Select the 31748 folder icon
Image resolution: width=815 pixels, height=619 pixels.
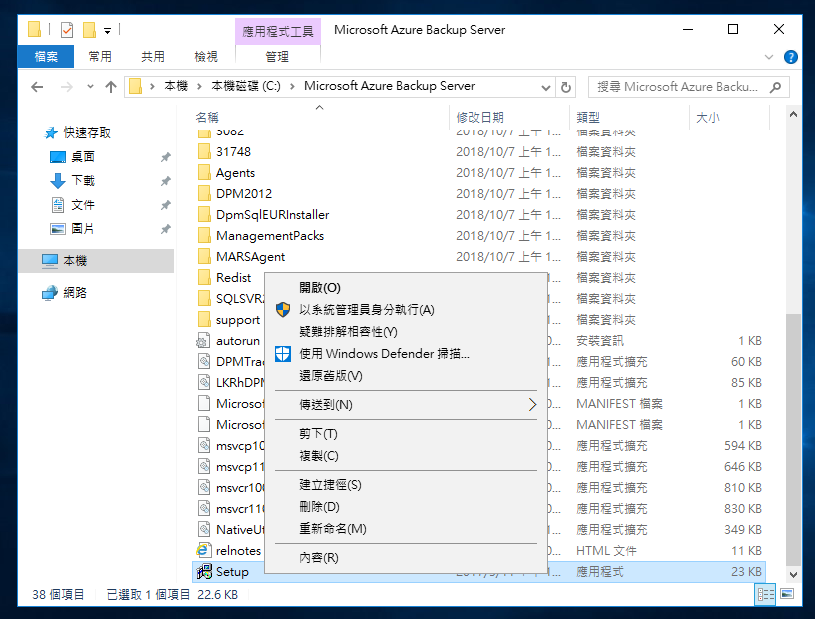point(204,151)
